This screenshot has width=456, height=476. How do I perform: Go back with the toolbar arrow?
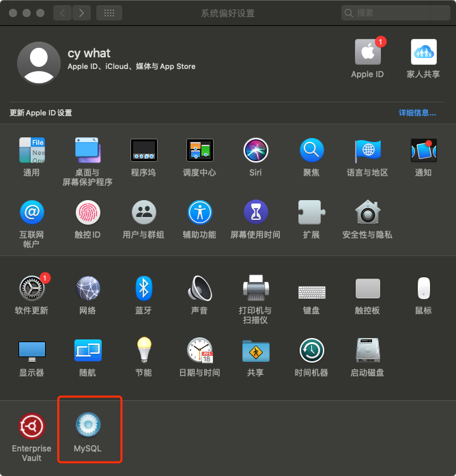coord(63,13)
